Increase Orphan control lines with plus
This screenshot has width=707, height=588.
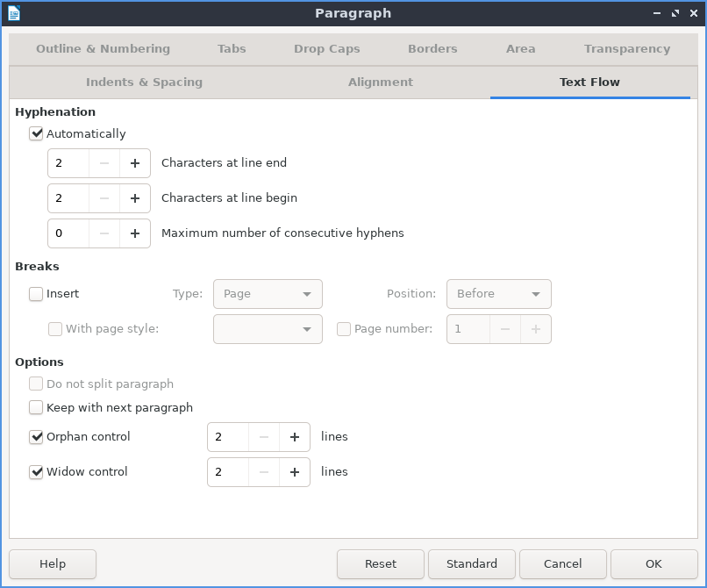[x=295, y=437]
